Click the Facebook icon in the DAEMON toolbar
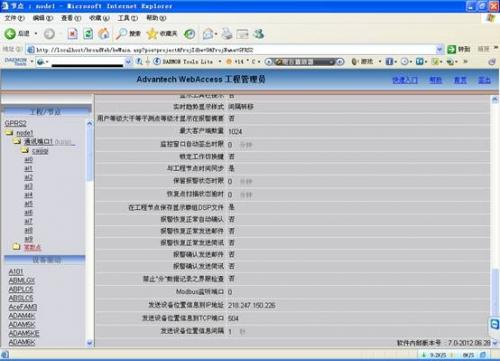The width and height of the screenshot is (500, 361). (x=389, y=62)
